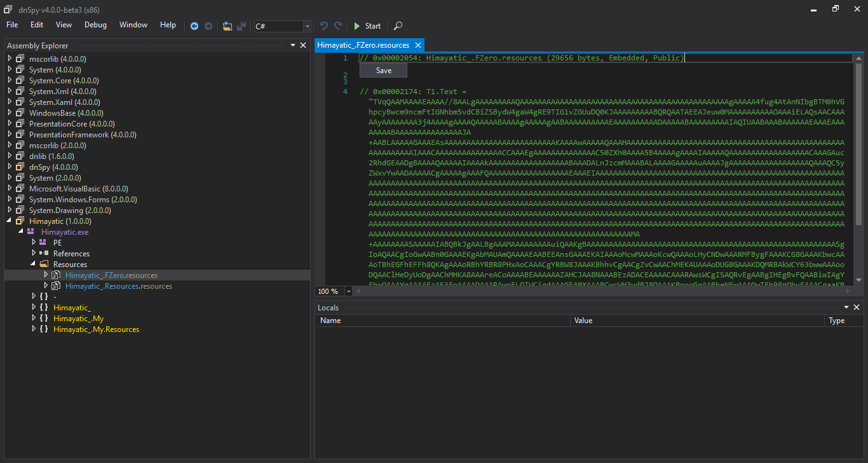Click the Type column header in Locals

coord(843,321)
